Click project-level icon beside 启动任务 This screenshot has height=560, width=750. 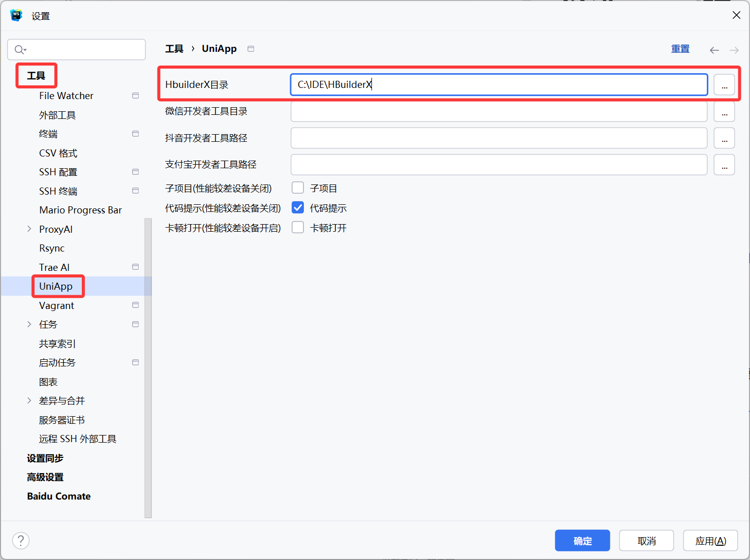pos(135,362)
